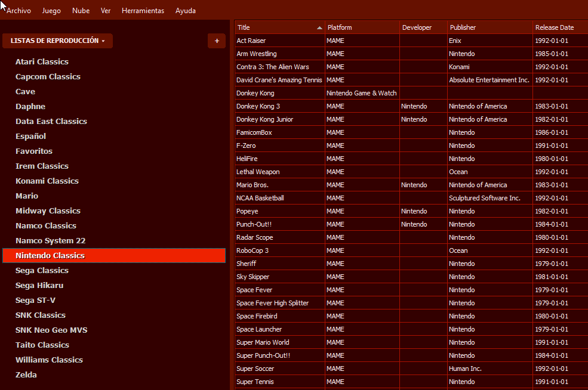Select the Sky Skipper game row
This screenshot has width=588, height=390.
[411, 277]
